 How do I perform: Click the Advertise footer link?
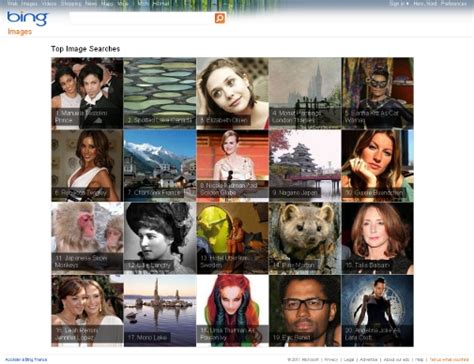369,360
